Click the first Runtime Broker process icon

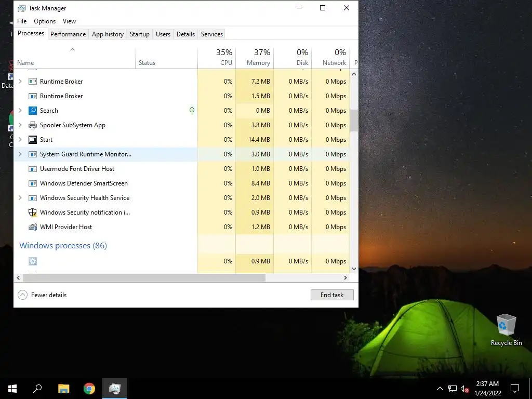pos(33,82)
